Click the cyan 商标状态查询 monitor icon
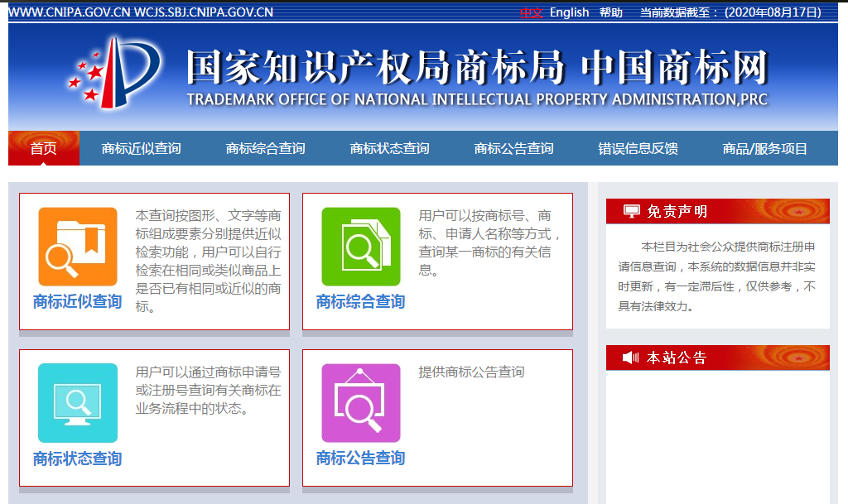848x504 pixels. (x=77, y=403)
